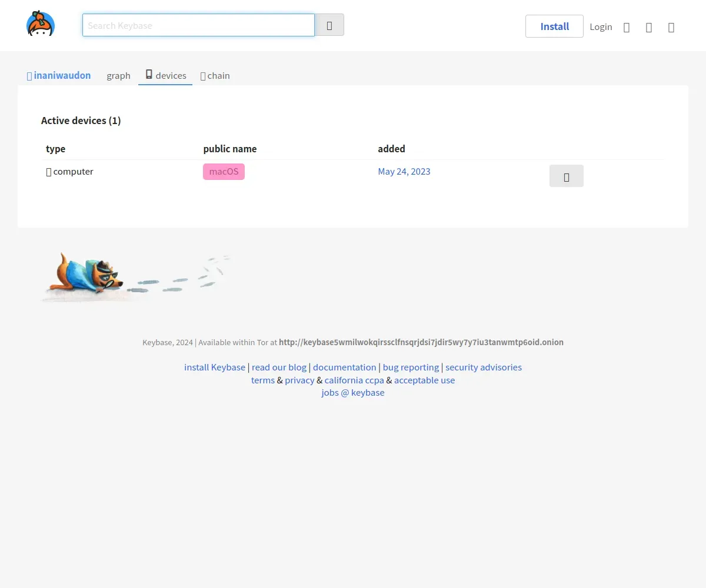The height and width of the screenshot is (588, 706).
Task: Click the detective dog illustration
Action: tap(135, 277)
